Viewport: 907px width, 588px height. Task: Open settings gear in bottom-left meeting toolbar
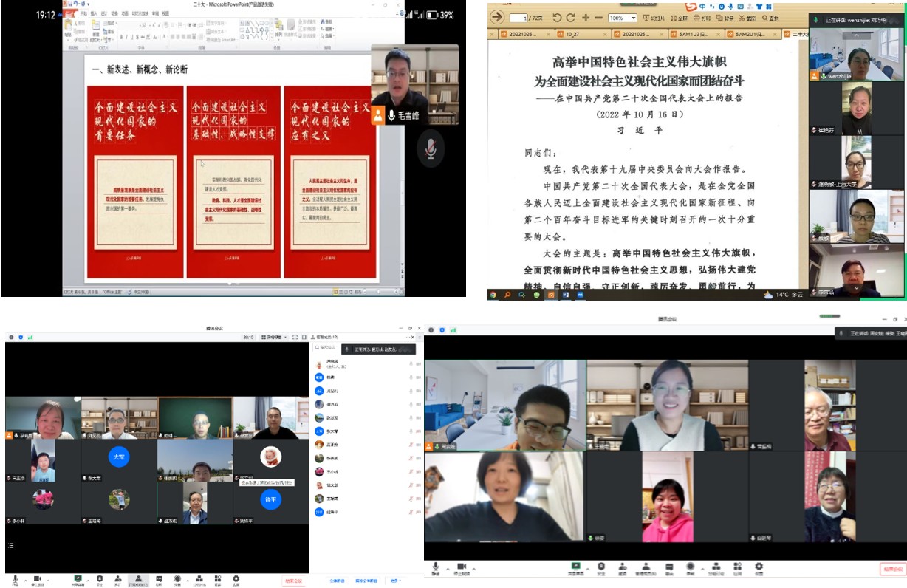[x=236, y=579]
